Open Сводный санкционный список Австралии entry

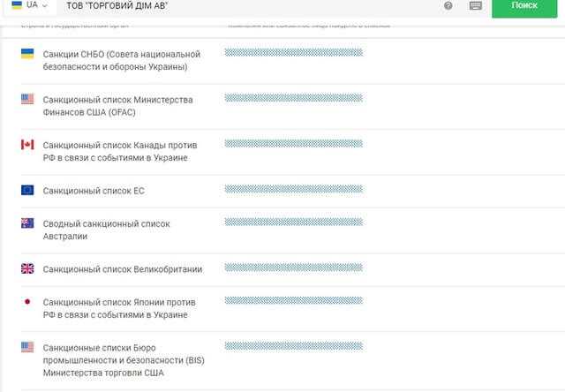(x=106, y=230)
